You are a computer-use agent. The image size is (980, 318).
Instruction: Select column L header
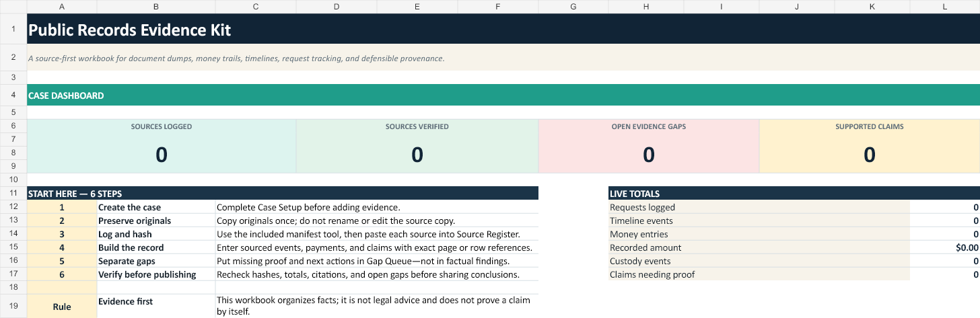945,6
